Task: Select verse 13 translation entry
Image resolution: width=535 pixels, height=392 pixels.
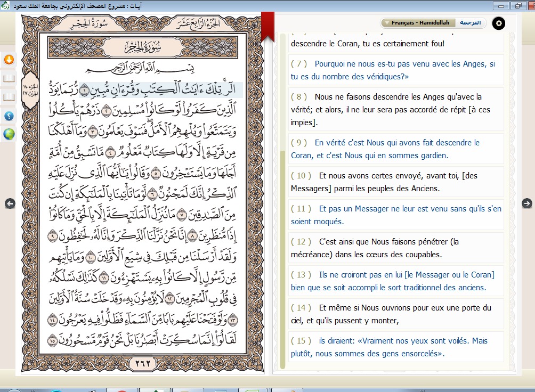Action: pyautogui.click(x=396, y=281)
